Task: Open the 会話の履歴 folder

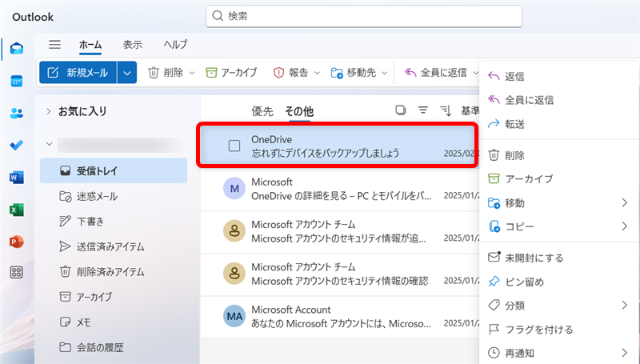Action: click(x=114, y=347)
